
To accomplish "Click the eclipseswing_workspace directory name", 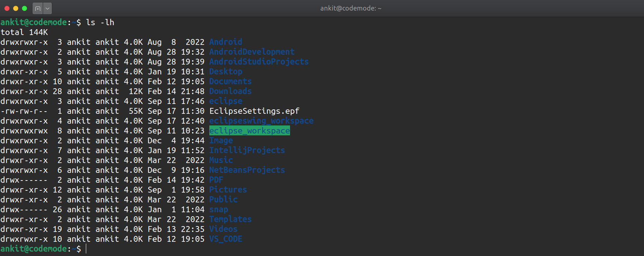I will pos(261,121).
